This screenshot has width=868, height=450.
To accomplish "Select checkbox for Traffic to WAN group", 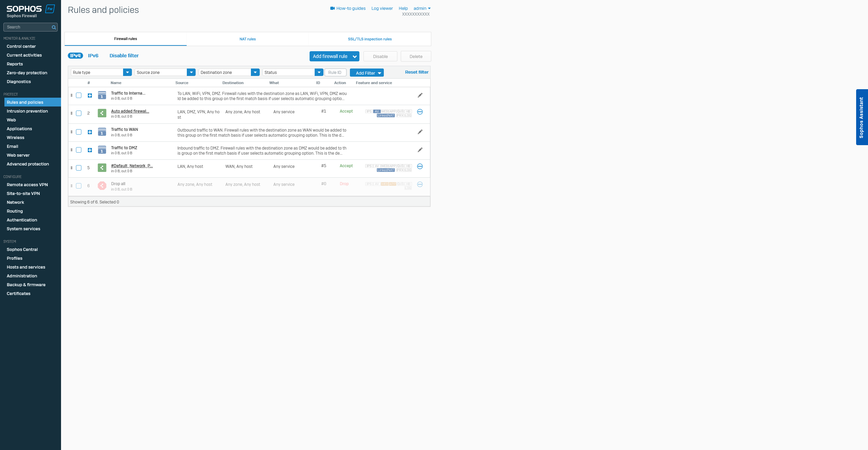I will click(x=79, y=132).
